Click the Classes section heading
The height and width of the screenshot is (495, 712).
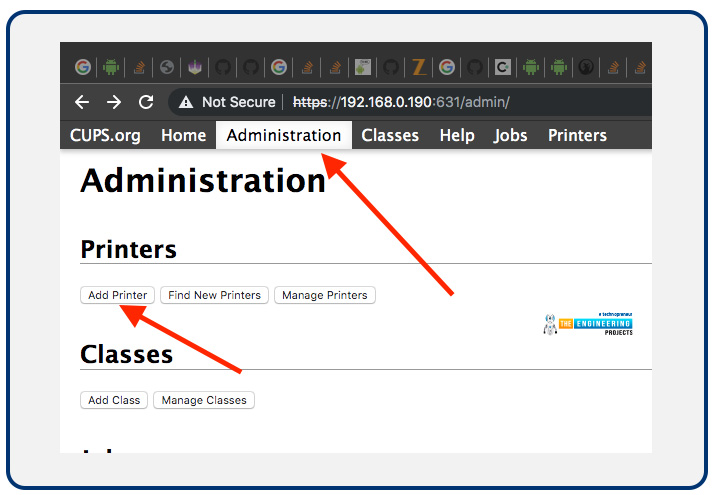point(127,354)
